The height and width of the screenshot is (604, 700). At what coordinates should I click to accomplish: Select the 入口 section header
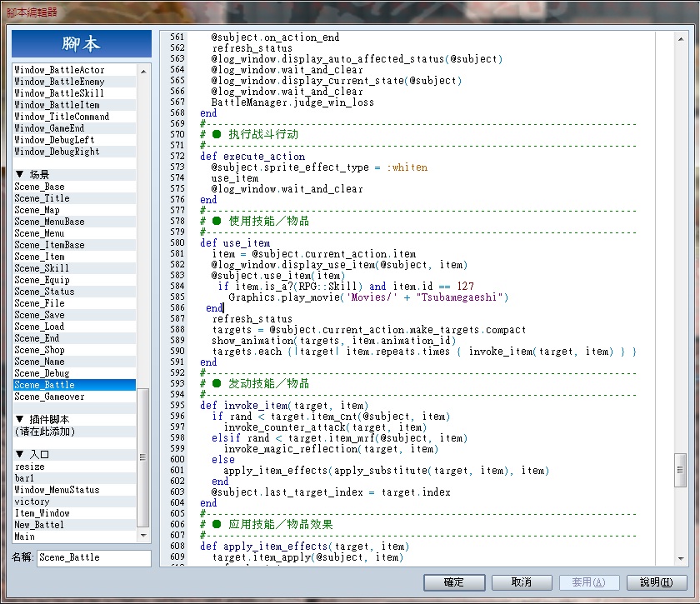pyautogui.click(x=74, y=454)
